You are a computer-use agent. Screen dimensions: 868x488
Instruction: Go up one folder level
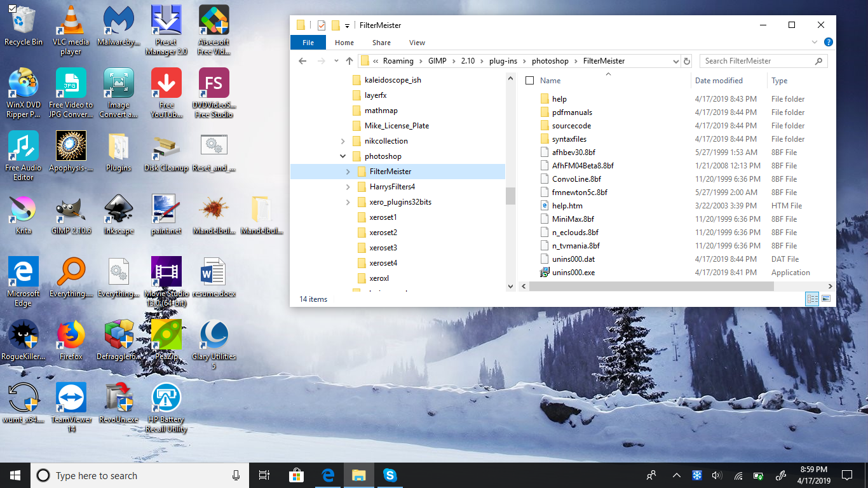[349, 61]
